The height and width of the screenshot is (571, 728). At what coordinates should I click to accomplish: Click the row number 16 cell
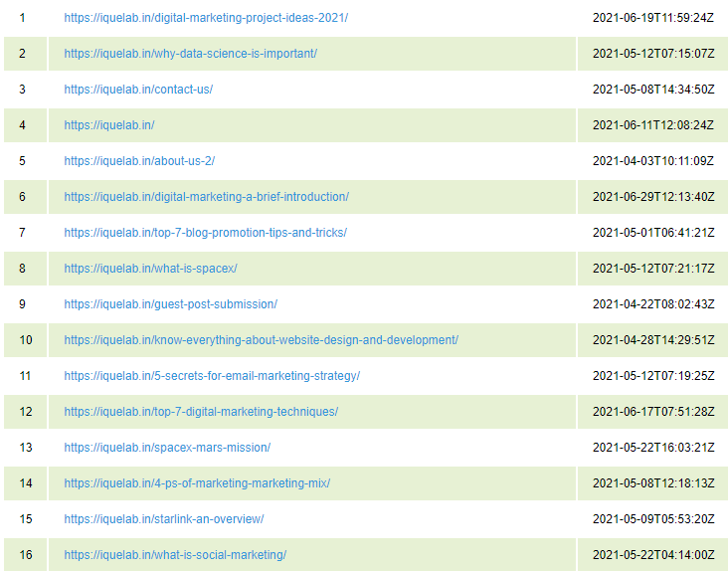coord(25,555)
